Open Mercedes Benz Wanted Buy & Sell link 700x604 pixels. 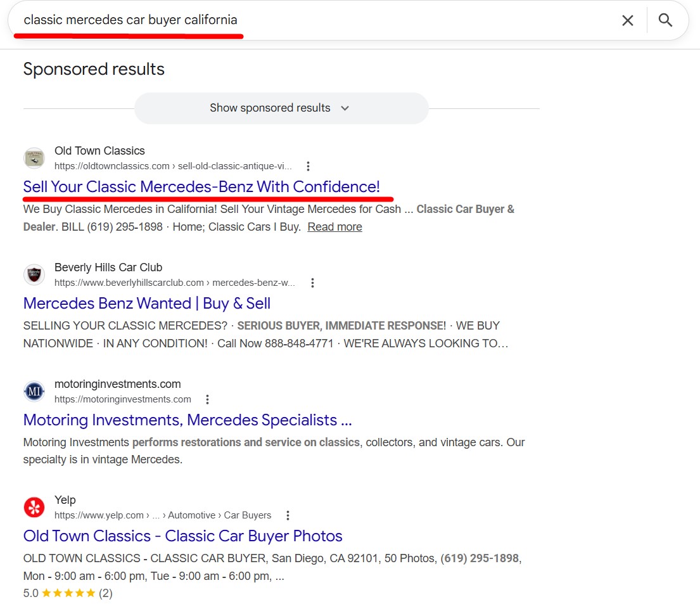pos(147,304)
